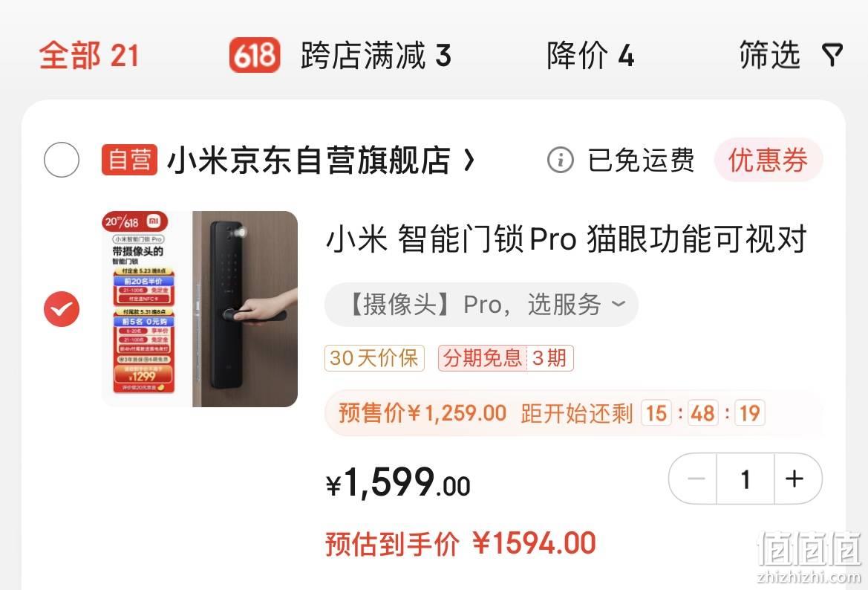The width and height of the screenshot is (868, 590).
Task: Open the 小米 智能门锁Pro product title
Action: tap(567, 239)
